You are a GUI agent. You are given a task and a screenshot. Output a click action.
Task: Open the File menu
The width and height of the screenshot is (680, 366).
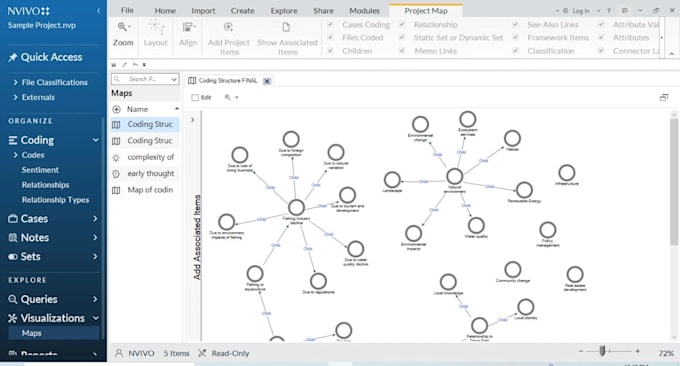coord(127,10)
